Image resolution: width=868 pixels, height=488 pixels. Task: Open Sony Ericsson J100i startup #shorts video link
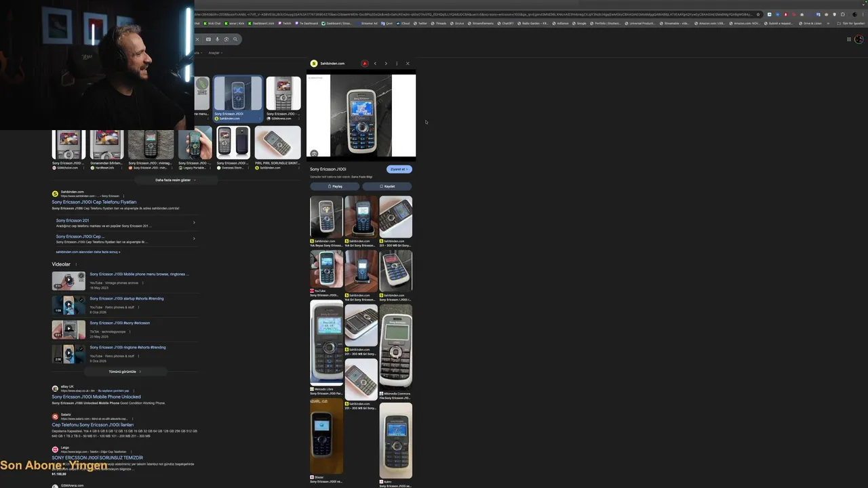click(127, 299)
